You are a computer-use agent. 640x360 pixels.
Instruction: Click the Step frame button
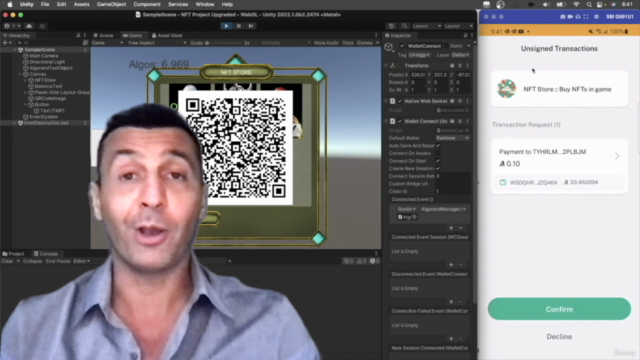coord(251,26)
